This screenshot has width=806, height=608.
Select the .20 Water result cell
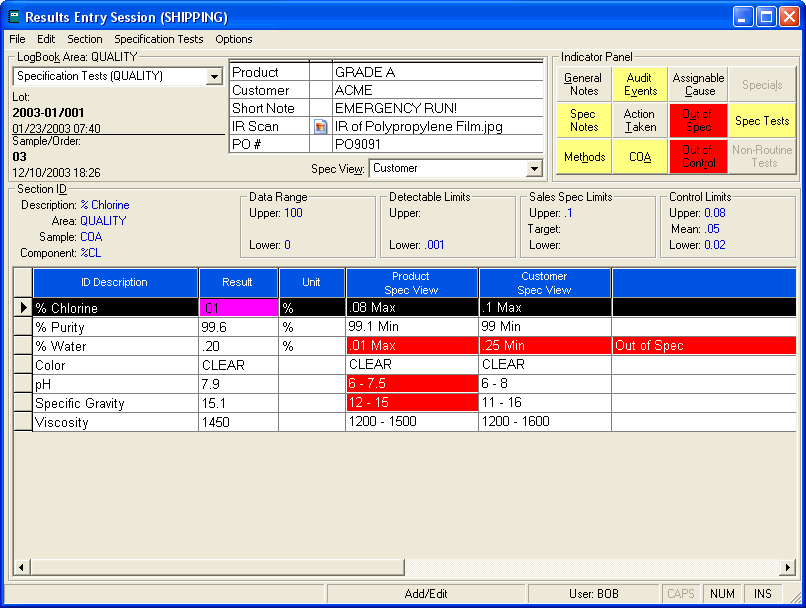point(239,346)
